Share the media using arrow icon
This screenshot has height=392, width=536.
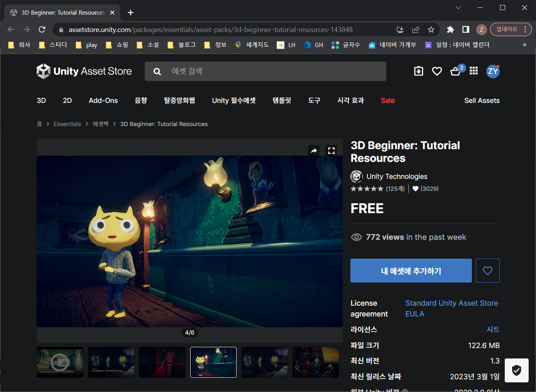click(314, 151)
